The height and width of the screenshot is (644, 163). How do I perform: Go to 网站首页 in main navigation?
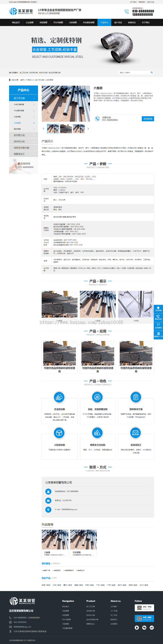(x=16, y=22)
